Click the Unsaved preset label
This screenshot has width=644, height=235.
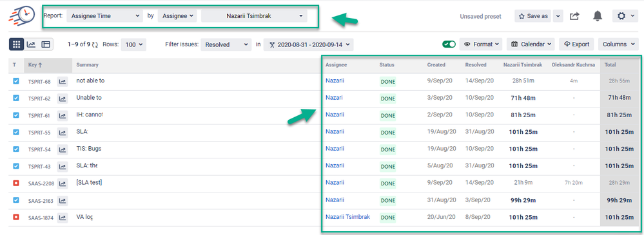(x=480, y=16)
